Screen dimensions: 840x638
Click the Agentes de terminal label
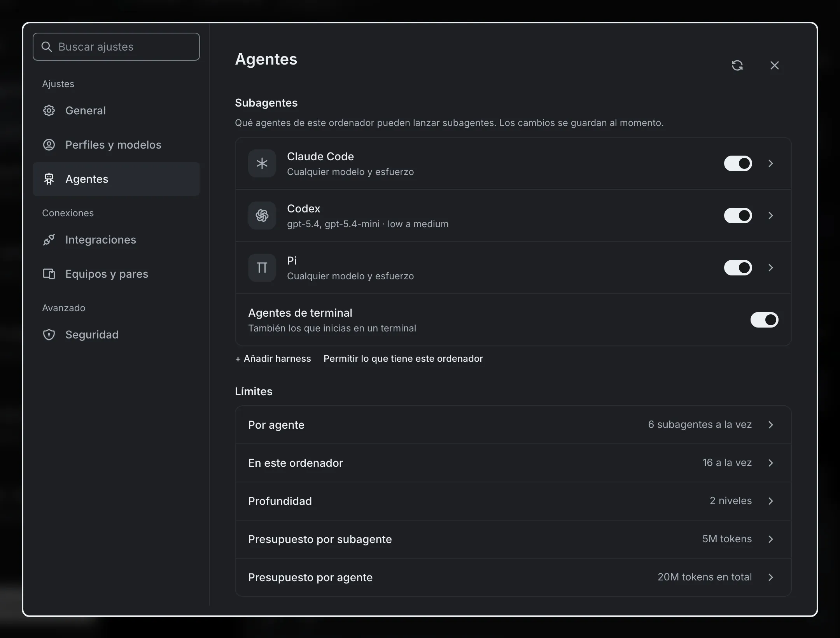coord(300,313)
